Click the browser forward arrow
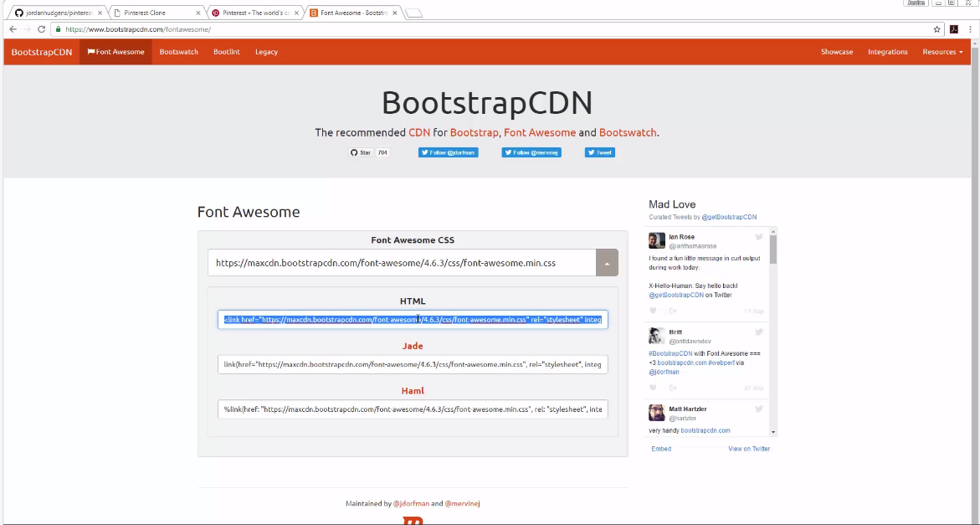Screen dimensions: 980x525 pos(27,29)
